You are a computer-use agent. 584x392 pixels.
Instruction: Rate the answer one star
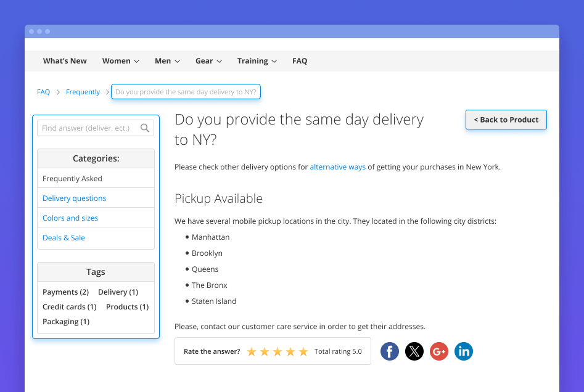click(252, 351)
